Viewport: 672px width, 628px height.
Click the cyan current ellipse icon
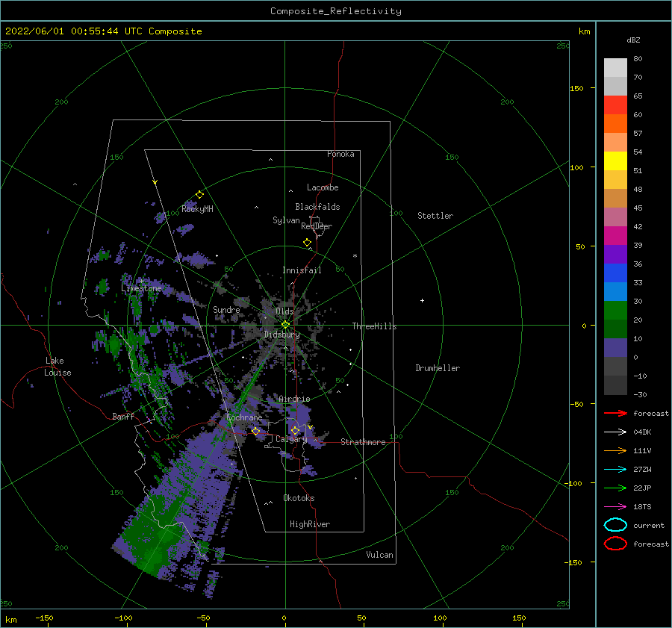(615, 525)
